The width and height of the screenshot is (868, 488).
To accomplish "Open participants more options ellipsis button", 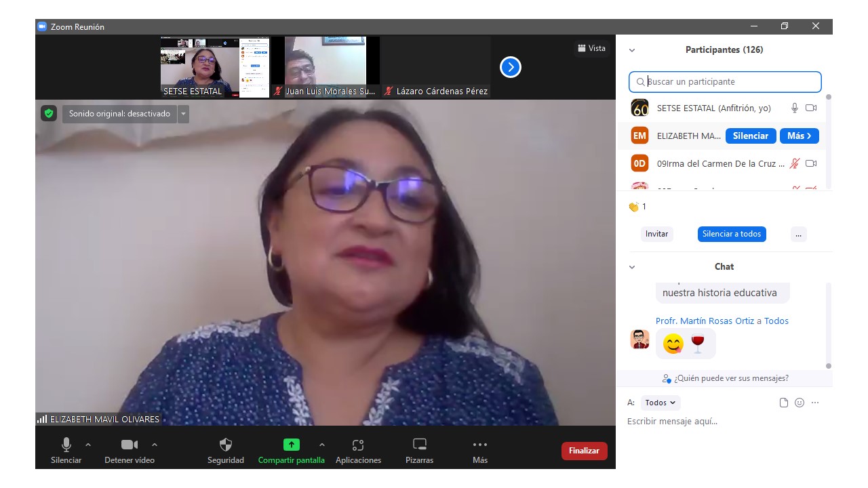I will tap(798, 234).
